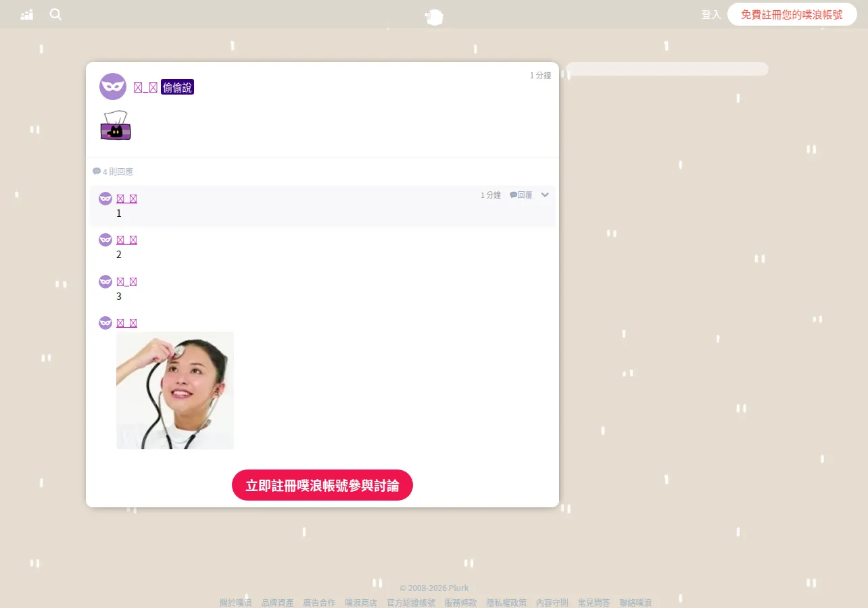View the tissue box cat emoticon
The height and width of the screenshot is (608, 868).
click(116, 126)
